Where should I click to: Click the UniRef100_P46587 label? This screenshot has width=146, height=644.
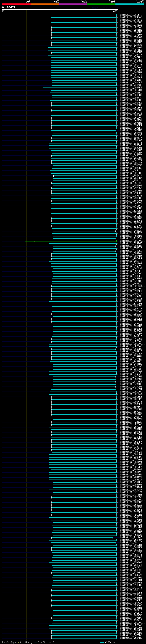pyautogui.click(x=131, y=331)
